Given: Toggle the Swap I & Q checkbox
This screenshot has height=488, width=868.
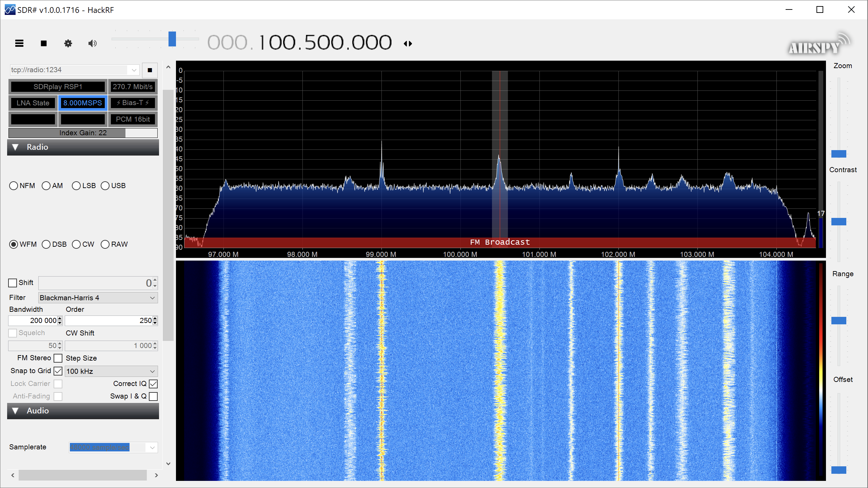Looking at the screenshot, I should (x=153, y=396).
